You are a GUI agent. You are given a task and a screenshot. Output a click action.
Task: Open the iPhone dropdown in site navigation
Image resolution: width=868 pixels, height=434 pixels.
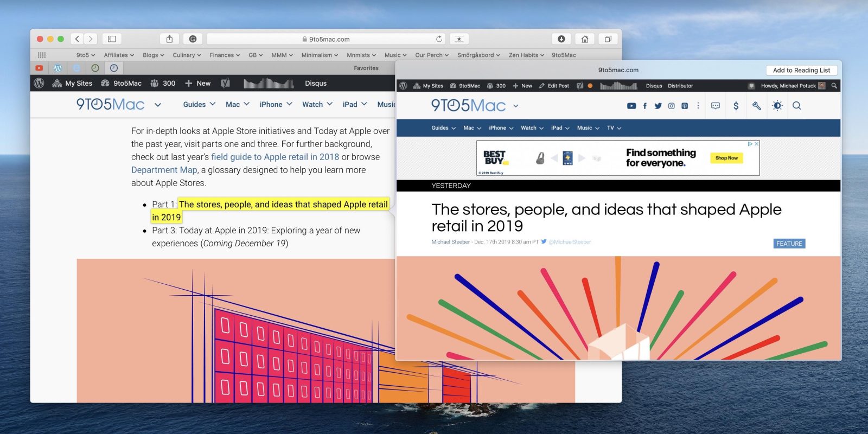click(x=276, y=104)
